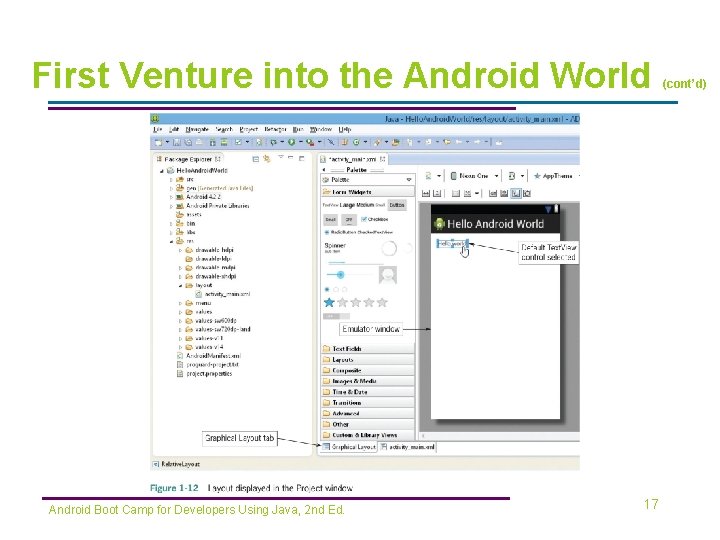Image resolution: width=720 pixels, height=540 pixels.
Task: Click the Save toolbar icon
Action: (176, 142)
